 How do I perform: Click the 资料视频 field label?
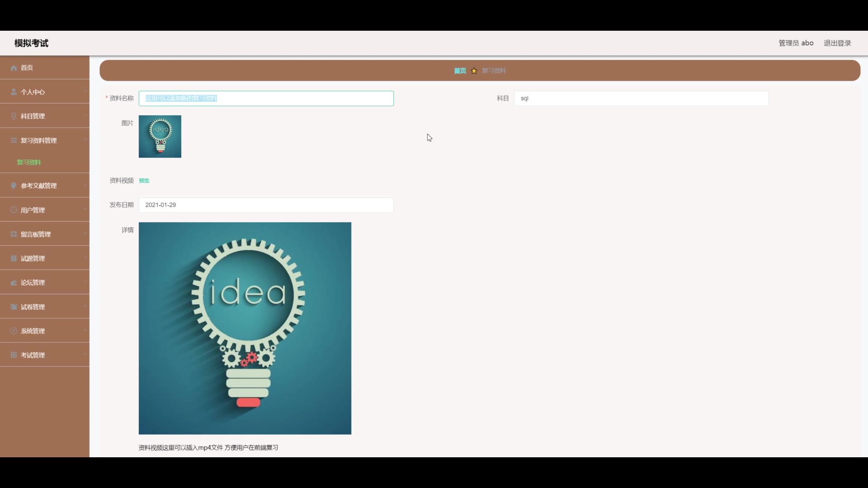point(122,181)
